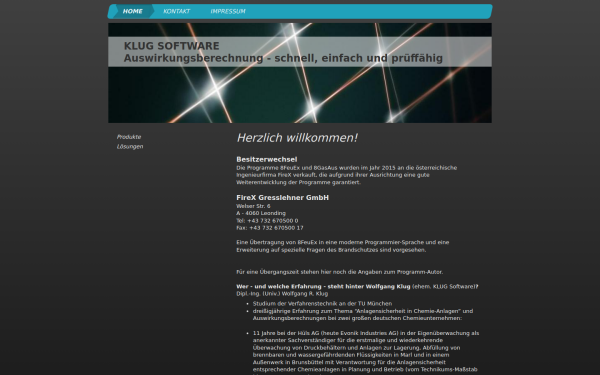Image resolution: width=600 pixels, height=375 pixels.
Task: Click the bullet starting '11 Jahre bei der Hüls AG'
Action: coord(366,351)
